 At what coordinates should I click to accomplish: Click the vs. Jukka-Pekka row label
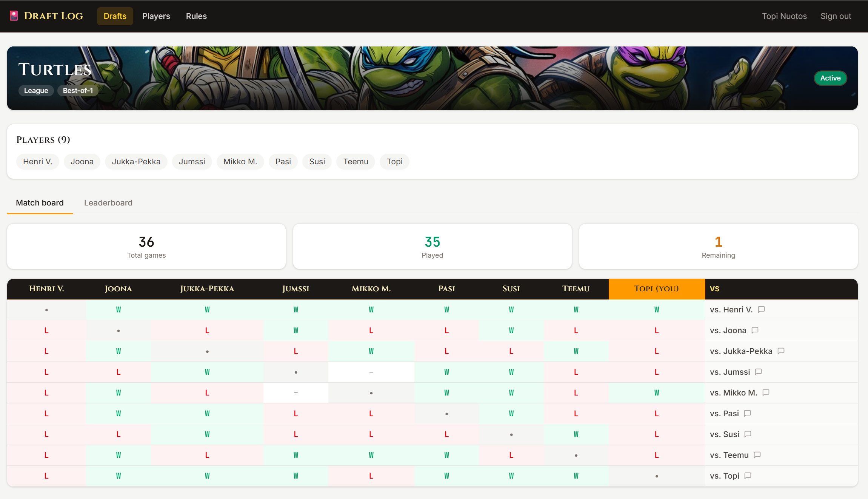pyautogui.click(x=741, y=351)
